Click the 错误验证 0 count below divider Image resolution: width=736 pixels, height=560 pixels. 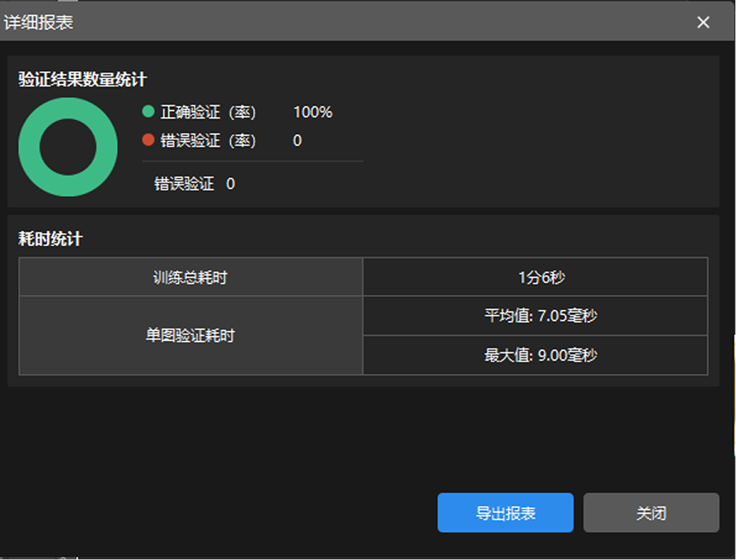195,184
